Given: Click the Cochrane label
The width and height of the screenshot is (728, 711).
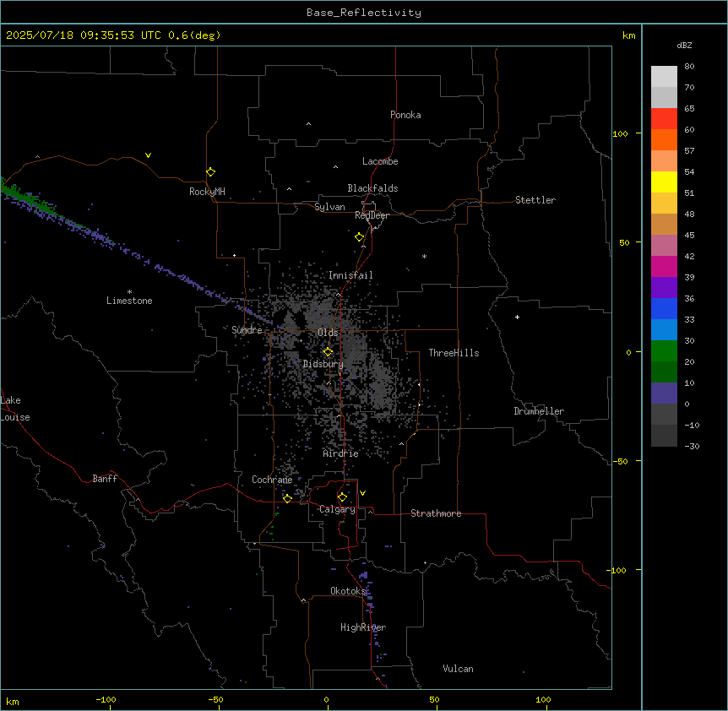Looking at the screenshot, I should [x=272, y=480].
